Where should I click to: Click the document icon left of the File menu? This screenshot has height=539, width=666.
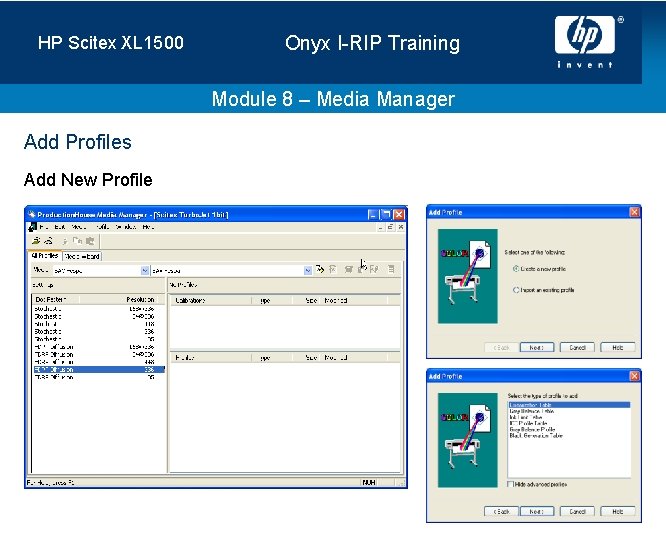click(x=32, y=227)
